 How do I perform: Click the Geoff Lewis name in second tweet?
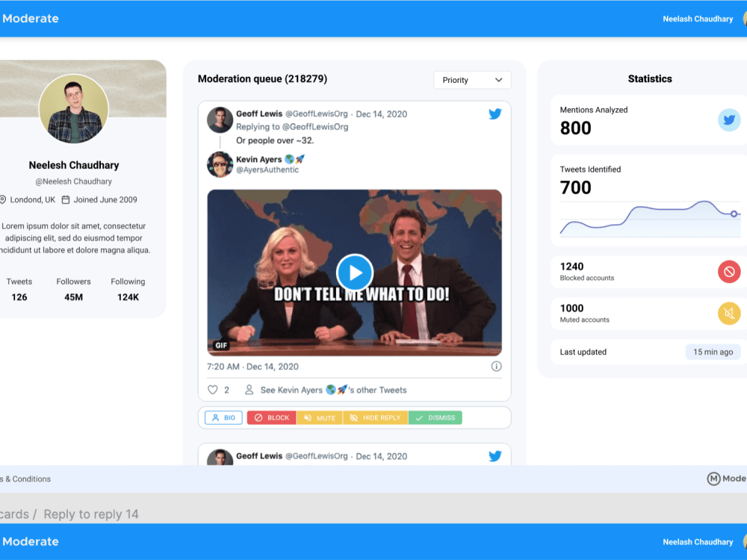tap(259, 455)
